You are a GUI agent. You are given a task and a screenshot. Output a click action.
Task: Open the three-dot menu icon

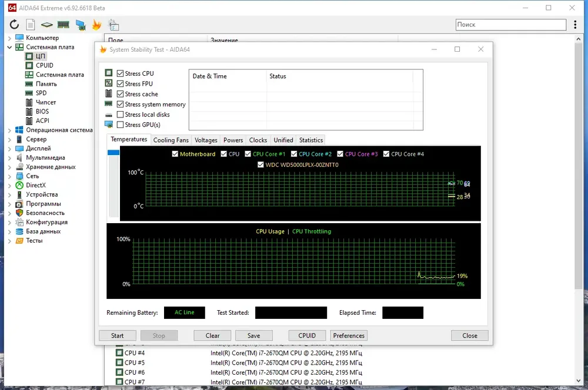(x=575, y=25)
